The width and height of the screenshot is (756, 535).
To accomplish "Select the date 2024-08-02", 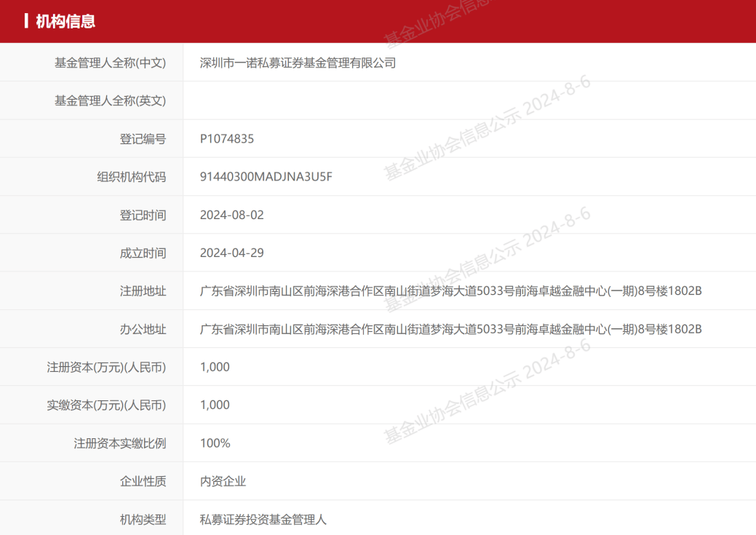I will click(232, 215).
